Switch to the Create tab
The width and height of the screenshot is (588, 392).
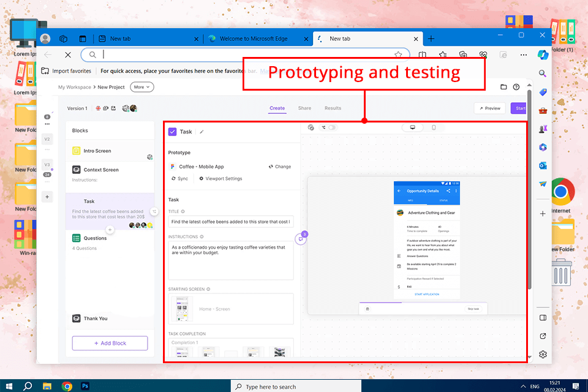pyautogui.click(x=277, y=108)
